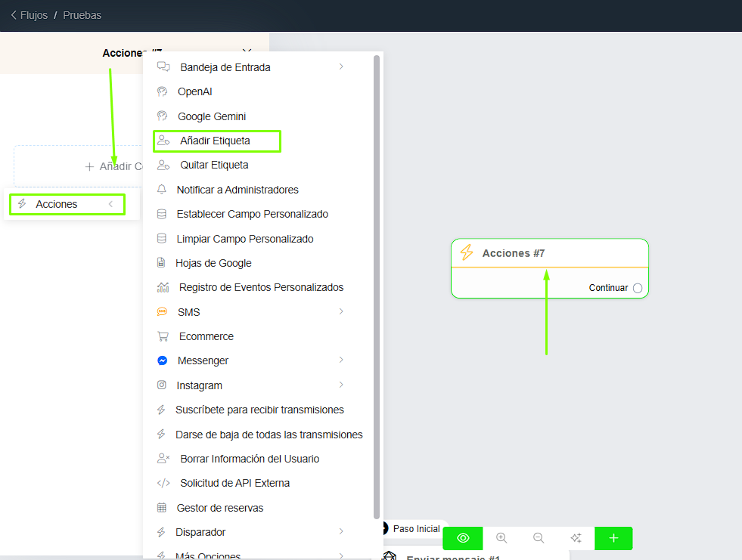Click the OpenAI icon in menu

tap(162, 91)
